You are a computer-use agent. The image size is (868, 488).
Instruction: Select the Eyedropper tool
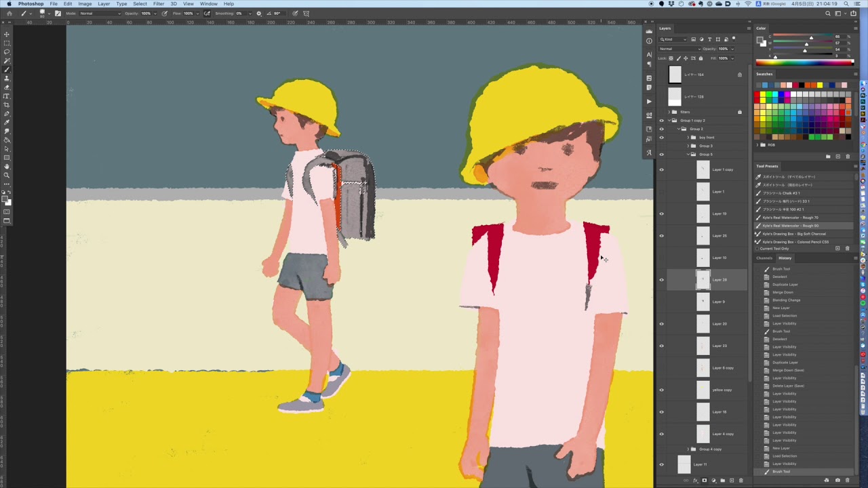(x=7, y=123)
